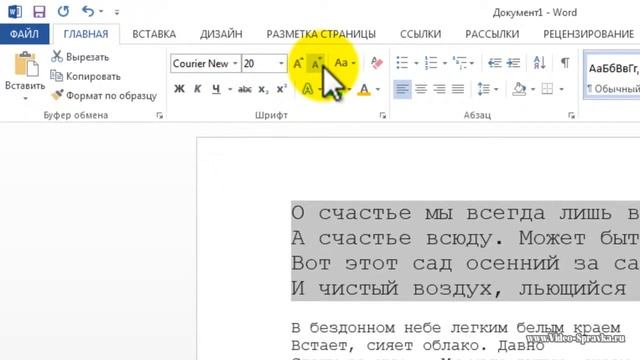640x360 pixels.
Task: Switch to the ГЛАВНАЯ tab
Action: 86,34
